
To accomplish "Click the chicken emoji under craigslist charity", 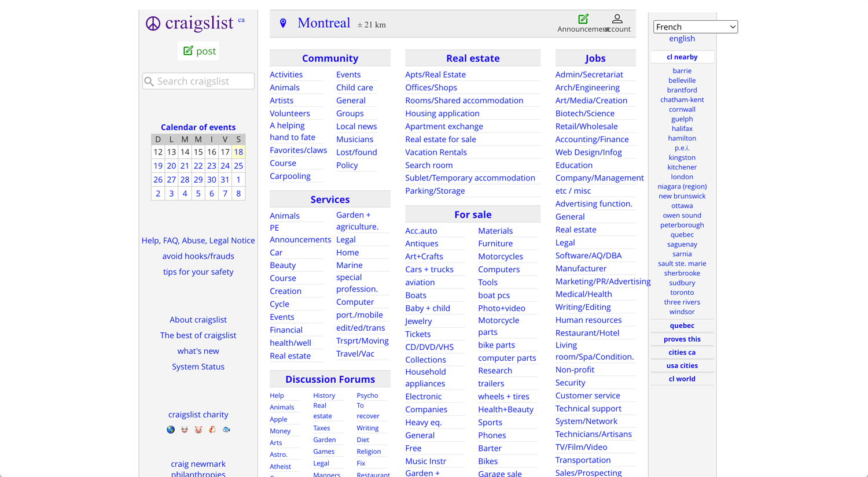I will (212, 430).
